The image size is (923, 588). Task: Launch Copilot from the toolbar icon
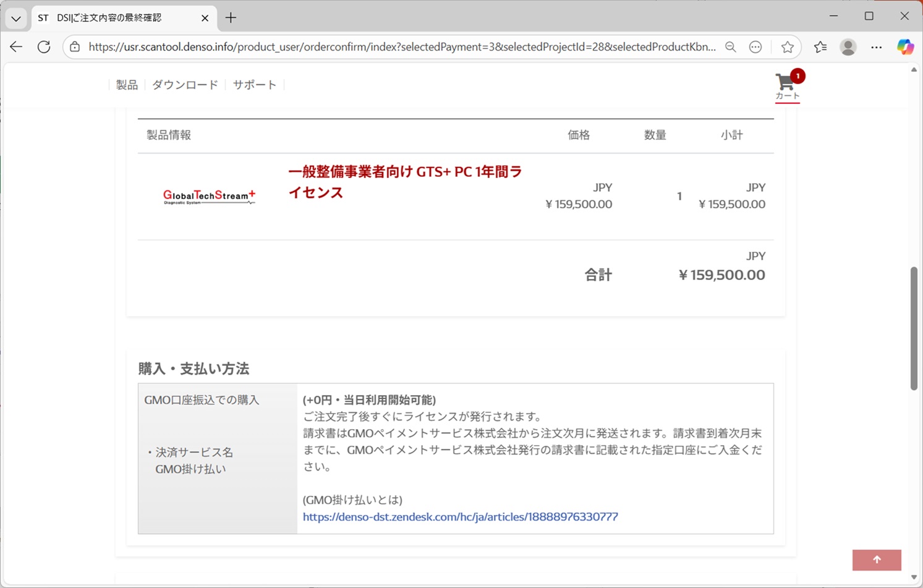click(x=905, y=47)
